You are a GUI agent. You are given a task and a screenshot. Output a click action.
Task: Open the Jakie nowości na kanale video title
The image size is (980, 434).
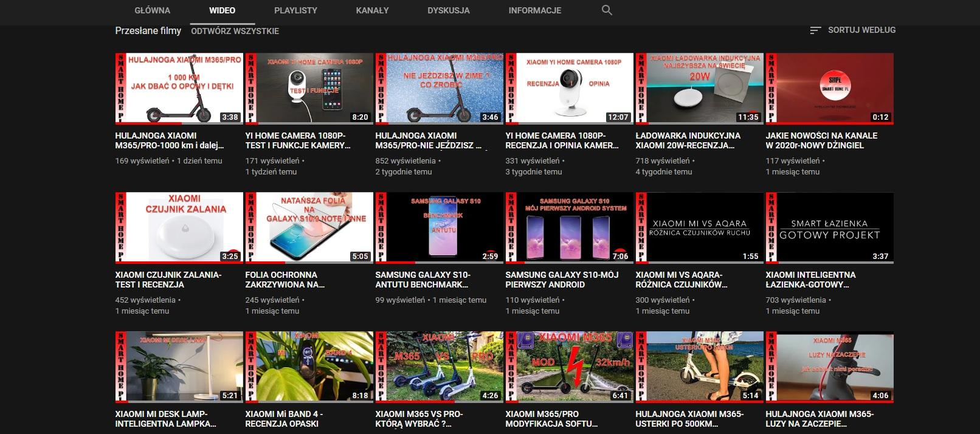821,140
